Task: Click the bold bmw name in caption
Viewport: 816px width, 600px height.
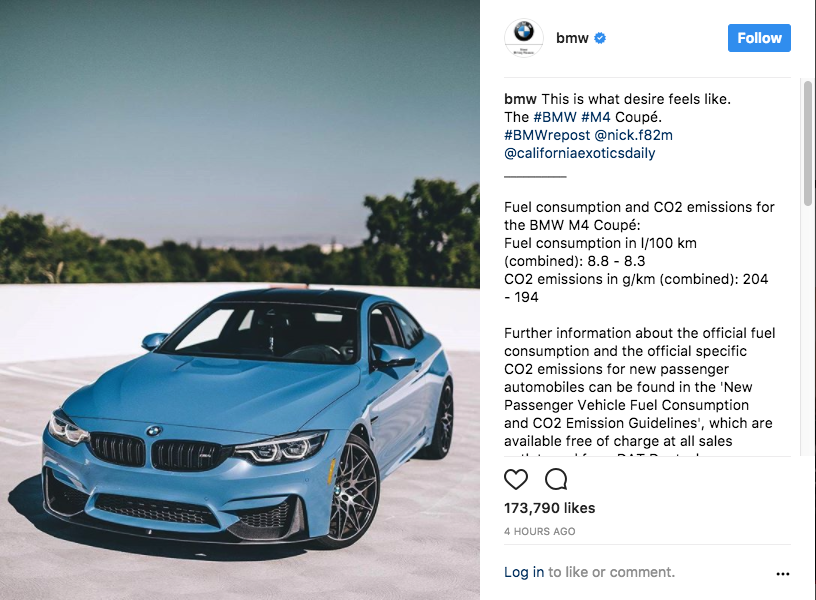Action: pyautogui.click(x=520, y=99)
